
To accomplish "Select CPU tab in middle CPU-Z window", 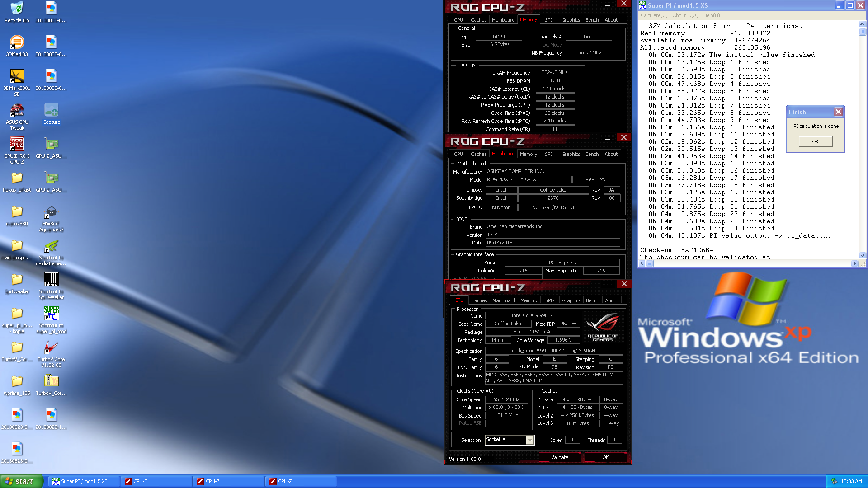I will [458, 154].
